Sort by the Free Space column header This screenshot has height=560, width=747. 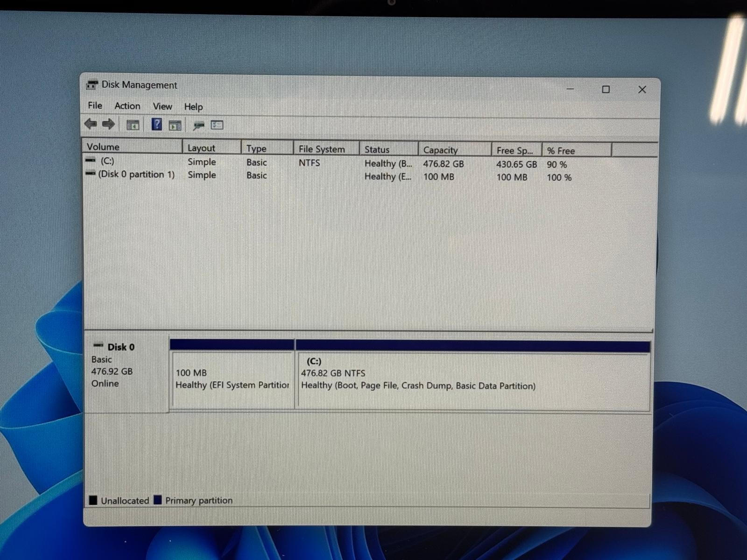coord(517,150)
